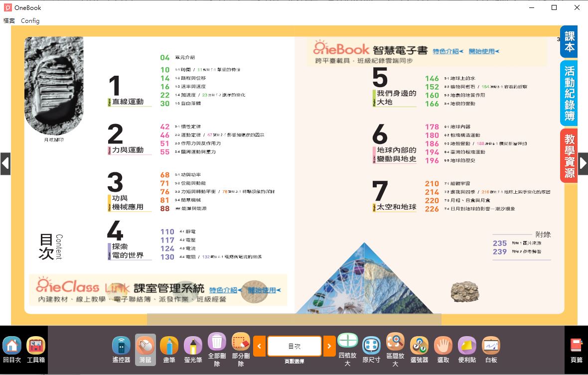
Task: Jump to page 14 路程與位移
Action: 183,78
